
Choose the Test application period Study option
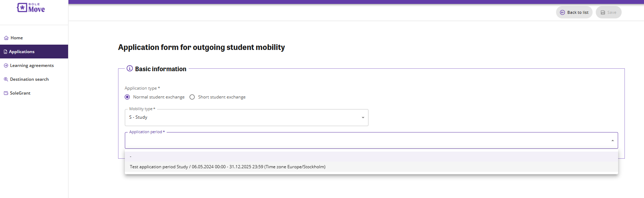(x=228, y=167)
